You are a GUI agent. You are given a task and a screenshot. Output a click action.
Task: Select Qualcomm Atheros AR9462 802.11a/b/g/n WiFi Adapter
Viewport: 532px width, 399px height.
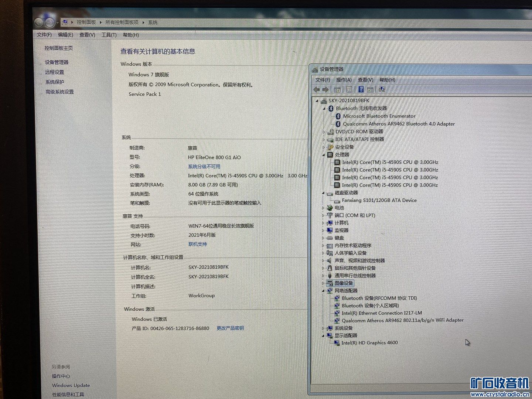coord(399,320)
